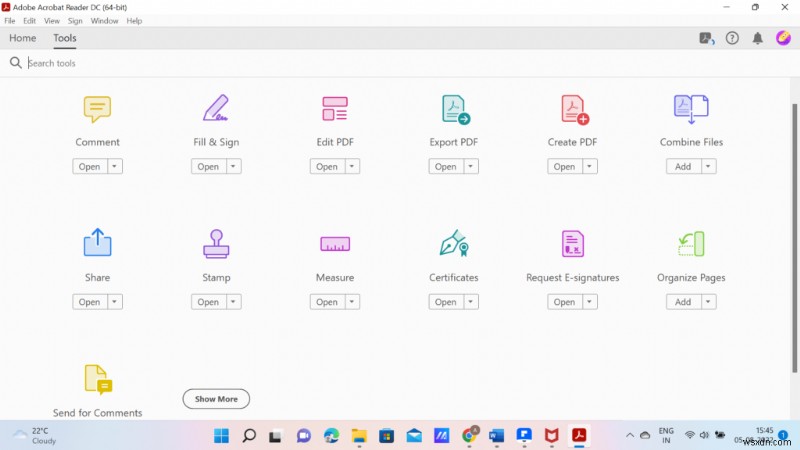Open the File menu
This screenshot has height=450, width=800.
click(x=10, y=21)
